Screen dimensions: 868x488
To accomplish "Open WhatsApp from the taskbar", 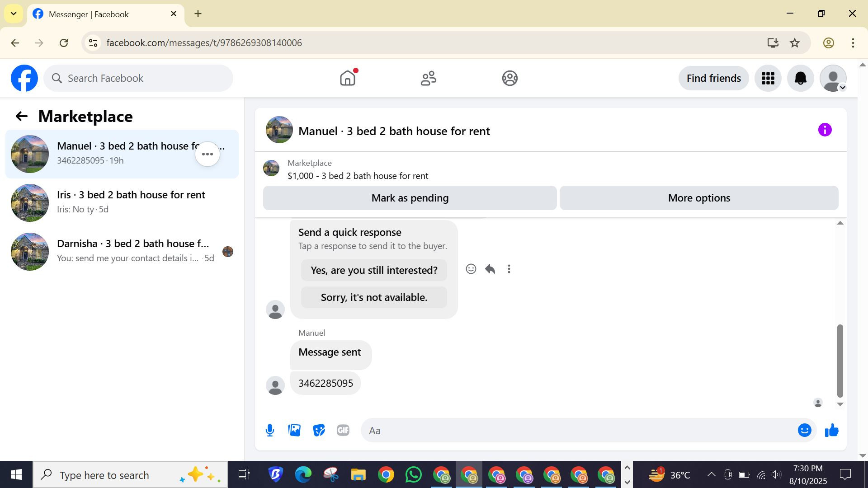I will (414, 475).
